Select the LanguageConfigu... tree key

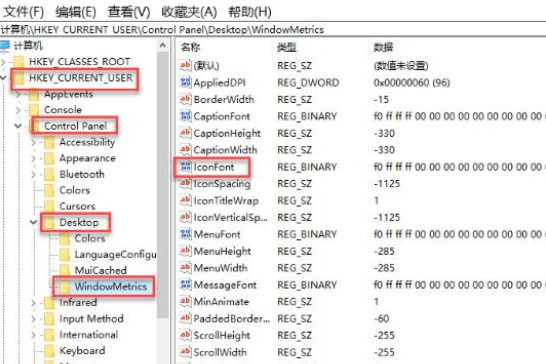115,255
